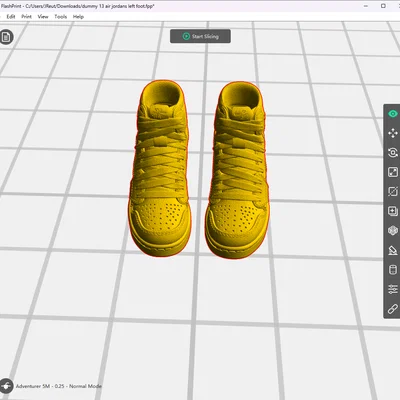Open the Tools menu
The width and height of the screenshot is (400, 400).
point(61,17)
